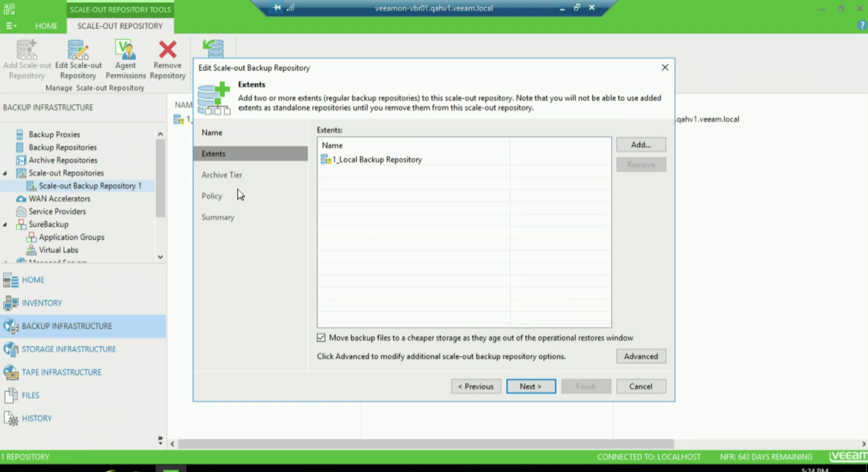Open Advanced scale-out repository options
The image size is (868, 472).
[641, 356]
